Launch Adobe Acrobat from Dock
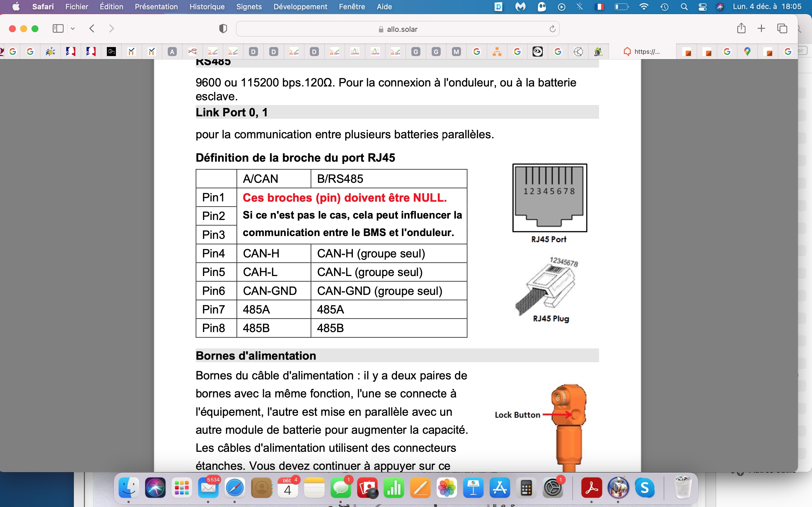The height and width of the screenshot is (507, 812). tap(591, 488)
